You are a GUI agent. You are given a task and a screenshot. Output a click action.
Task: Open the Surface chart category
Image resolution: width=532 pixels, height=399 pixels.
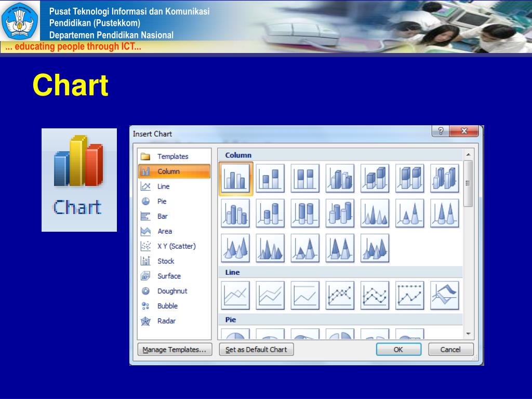point(175,276)
